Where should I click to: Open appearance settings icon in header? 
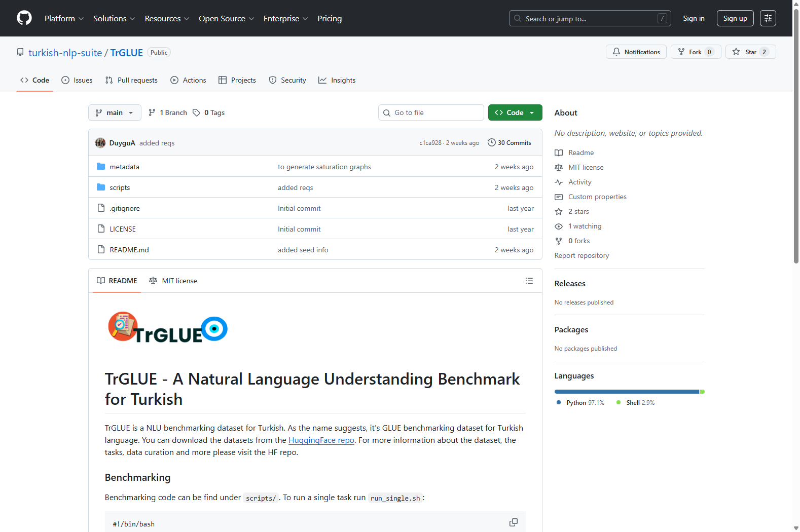(x=768, y=18)
